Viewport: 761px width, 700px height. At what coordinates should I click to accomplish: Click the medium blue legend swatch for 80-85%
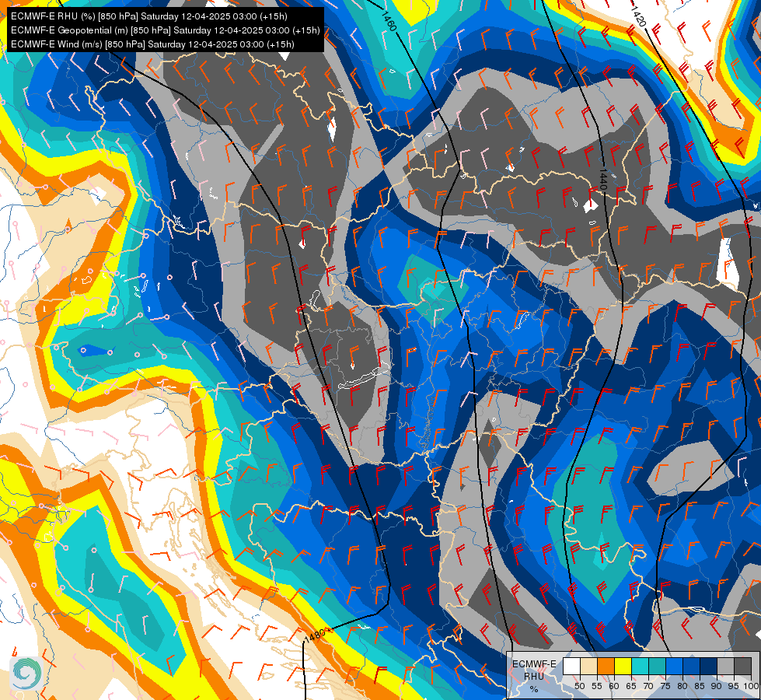[692, 666]
